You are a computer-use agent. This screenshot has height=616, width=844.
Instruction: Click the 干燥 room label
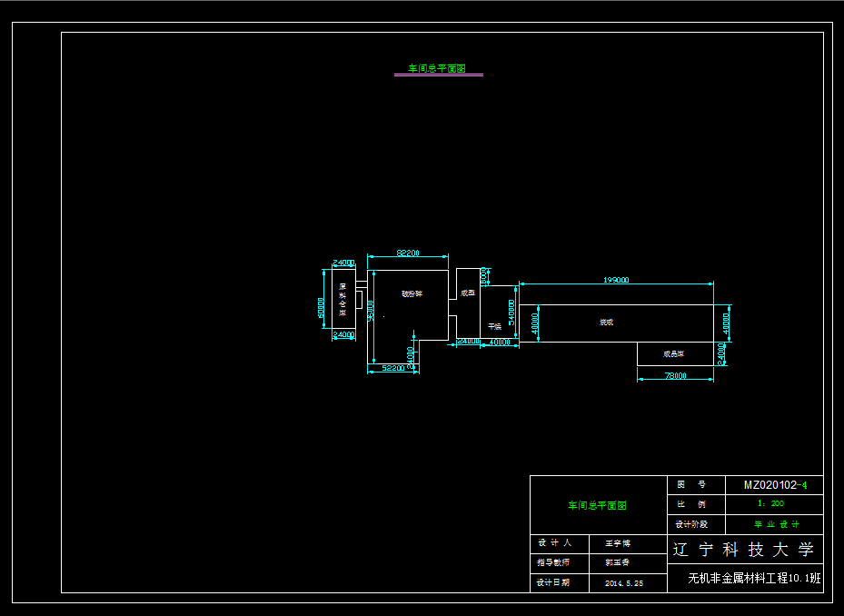point(494,326)
